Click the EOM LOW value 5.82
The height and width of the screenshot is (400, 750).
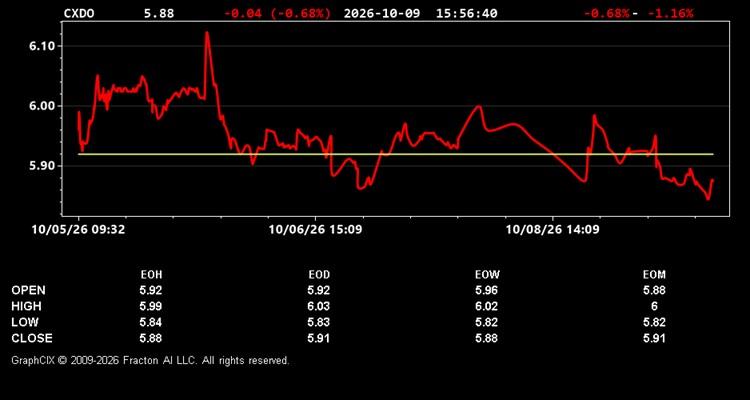[654, 322]
